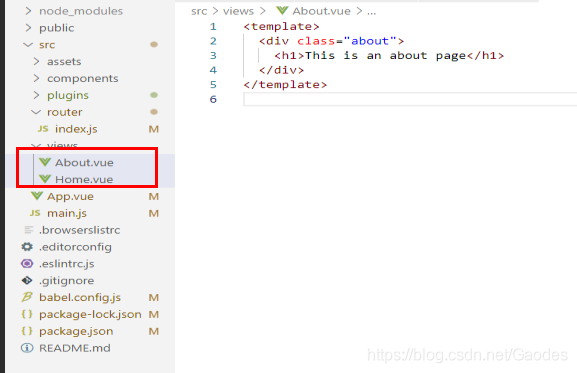Click the M status badge of package.json
Image resolution: width=577 pixels, height=373 pixels.
153,331
